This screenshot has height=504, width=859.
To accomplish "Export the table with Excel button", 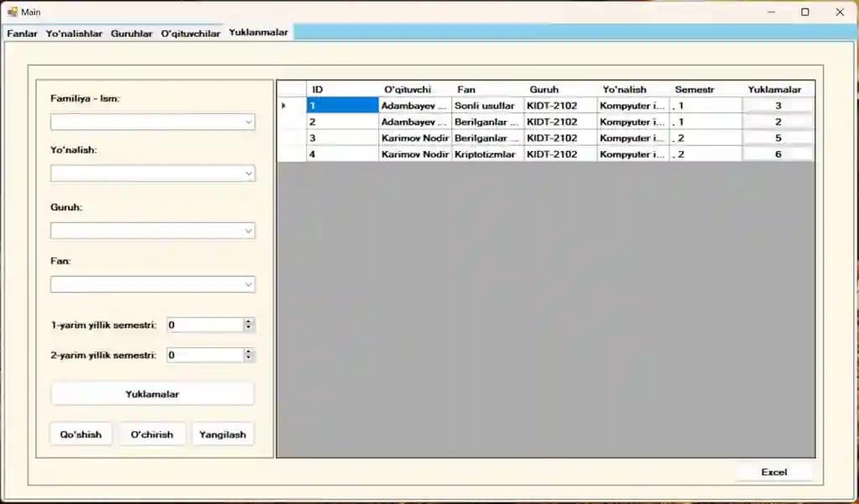I will pos(773,472).
